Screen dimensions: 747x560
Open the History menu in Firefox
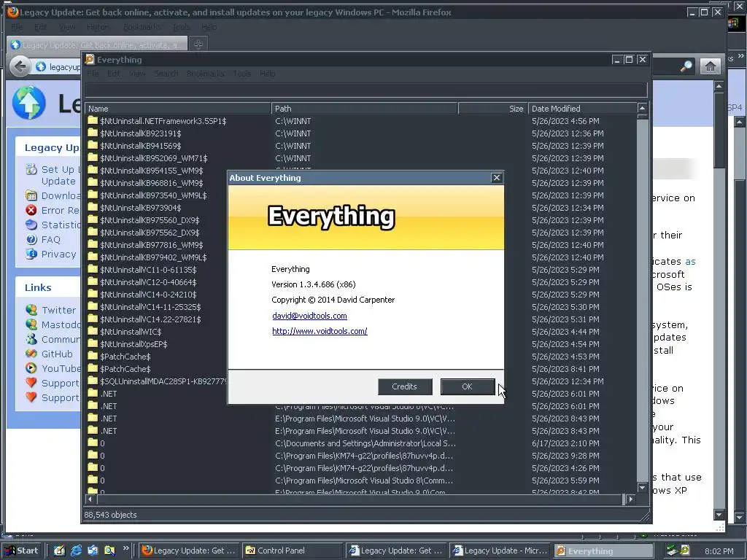(98, 27)
